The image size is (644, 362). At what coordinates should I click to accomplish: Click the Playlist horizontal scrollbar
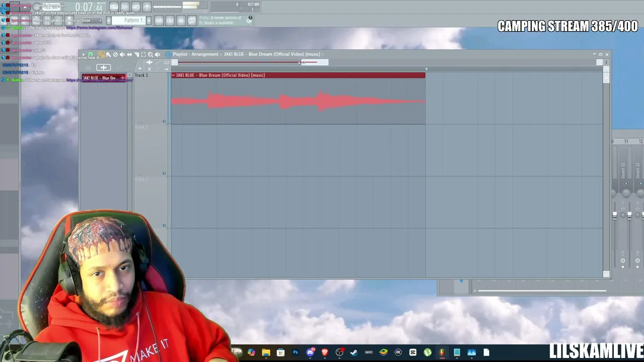click(314, 62)
